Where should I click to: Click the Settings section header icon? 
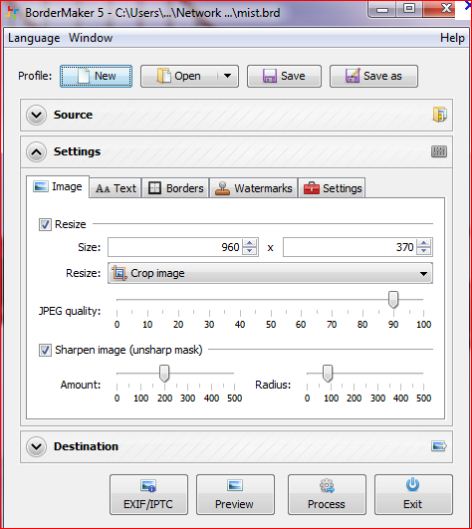[439, 151]
